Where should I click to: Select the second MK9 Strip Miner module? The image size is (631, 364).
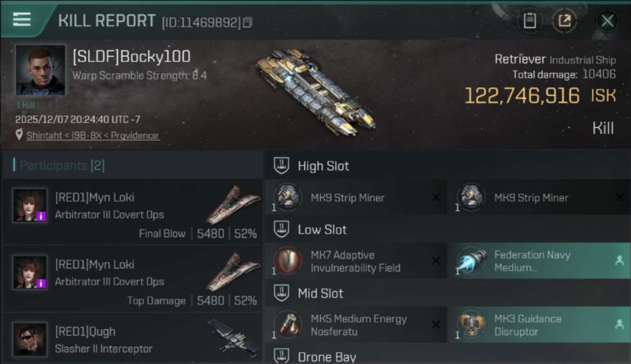coord(539,198)
